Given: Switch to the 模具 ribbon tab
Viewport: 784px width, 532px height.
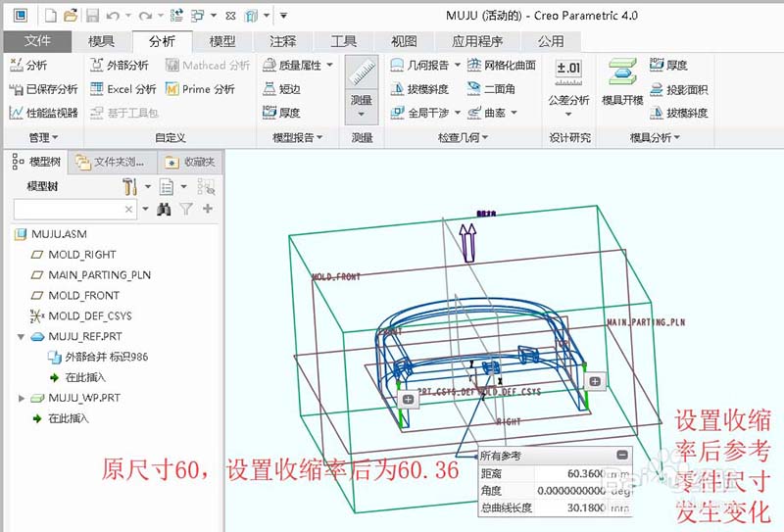Looking at the screenshot, I should [102, 41].
